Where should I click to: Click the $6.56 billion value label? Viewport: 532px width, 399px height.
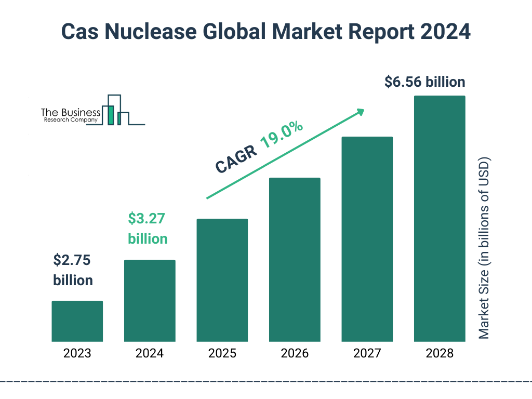(x=424, y=82)
